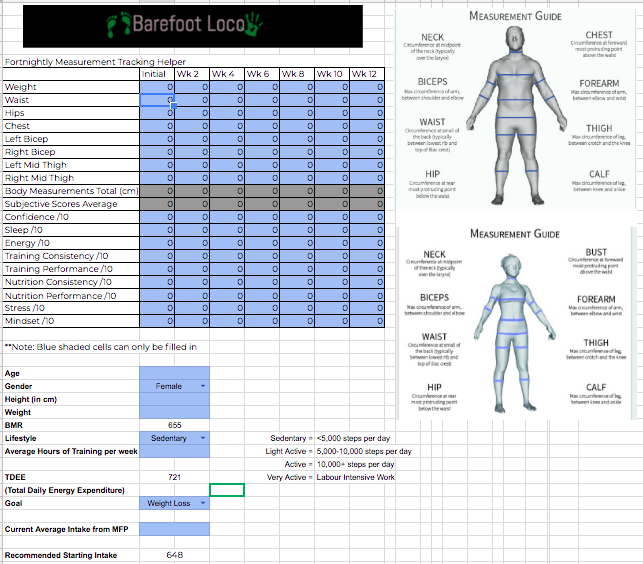Click the BMR value cell showing 655
The height and width of the screenshot is (564, 643).
(x=175, y=424)
